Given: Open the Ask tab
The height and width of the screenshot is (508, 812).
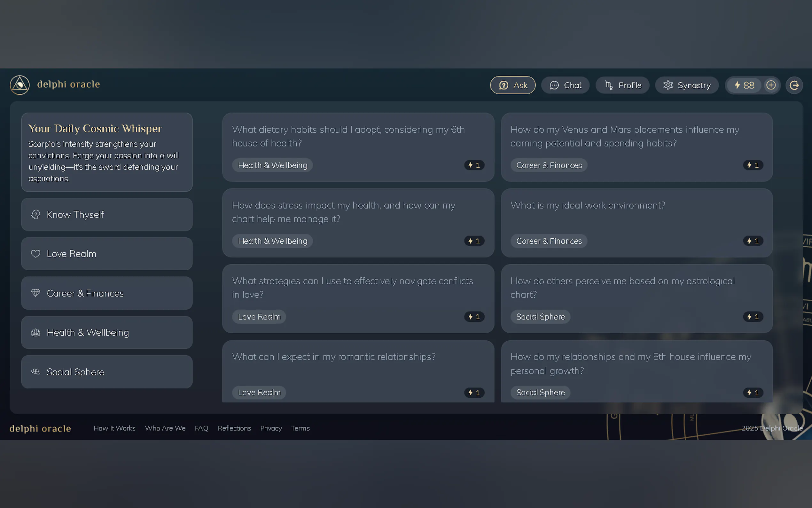Looking at the screenshot, I should pyautogui.click(x=512, y=85).
